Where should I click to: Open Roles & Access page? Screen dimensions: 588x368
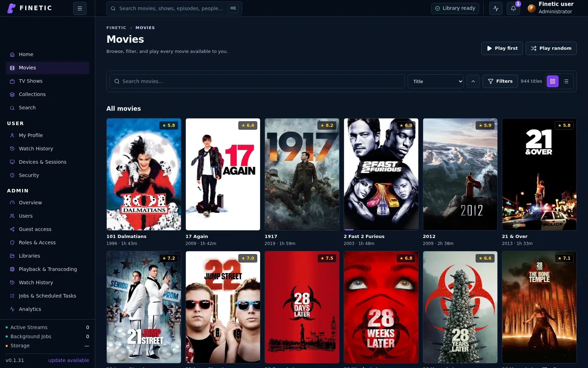(47, 243)
